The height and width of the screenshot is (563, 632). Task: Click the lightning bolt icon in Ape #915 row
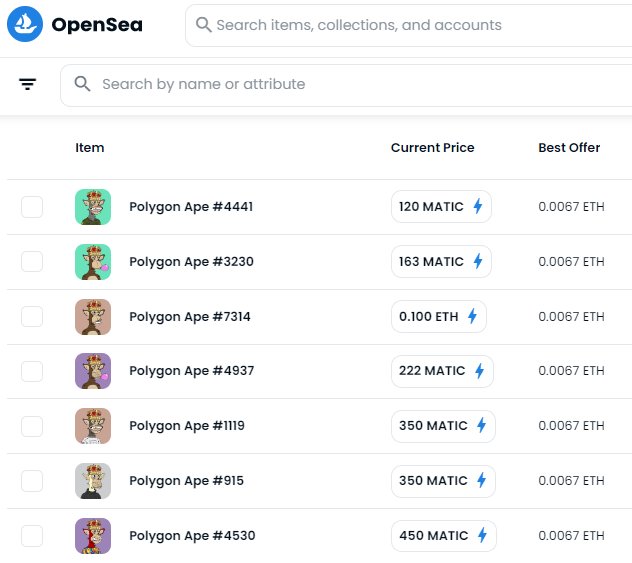click(482, 480)
